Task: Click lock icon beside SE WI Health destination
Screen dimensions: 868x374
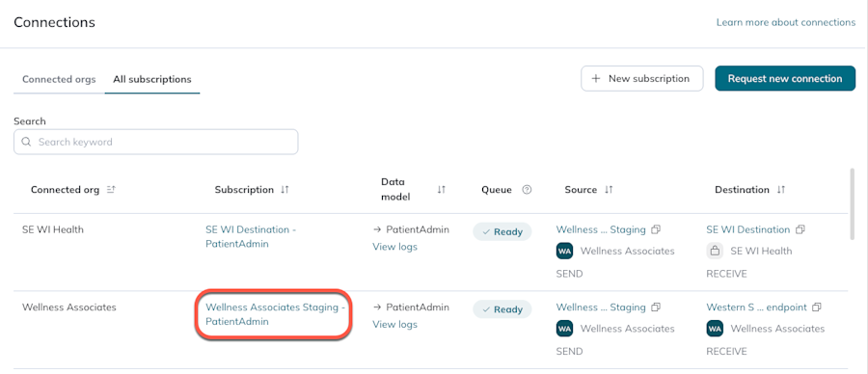Action: click(x=715, y=251)
